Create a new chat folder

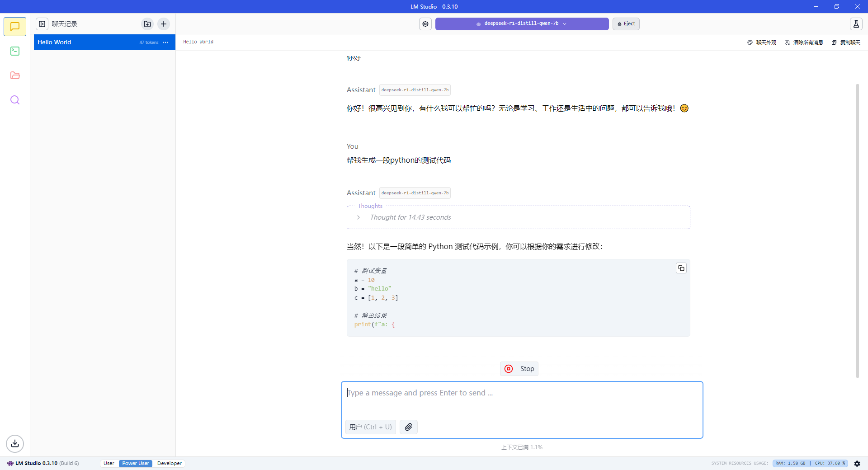(x=147, y=24)
